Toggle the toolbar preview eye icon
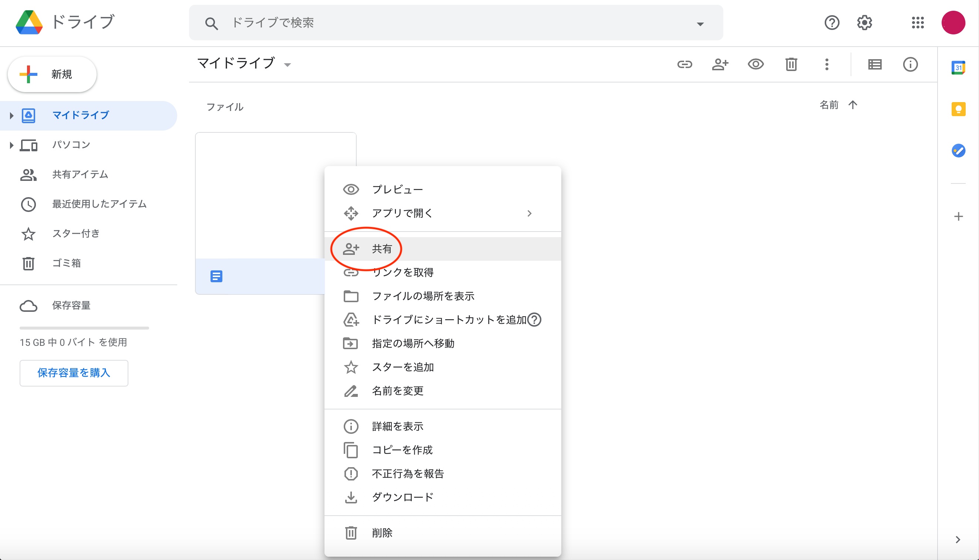The image size is (979, 560). (x=756, y=64)
